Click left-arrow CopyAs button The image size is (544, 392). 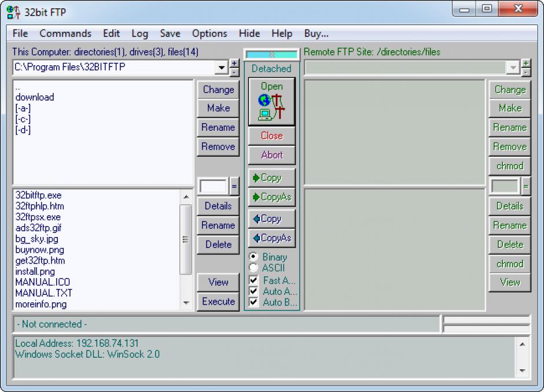271,238
